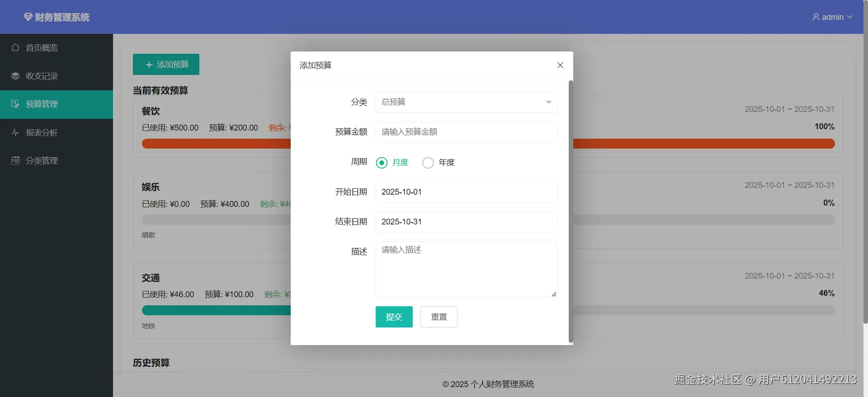Click the home icon beside 首页概览
This screenshot has width=868, height=397.
coord(15,47)
